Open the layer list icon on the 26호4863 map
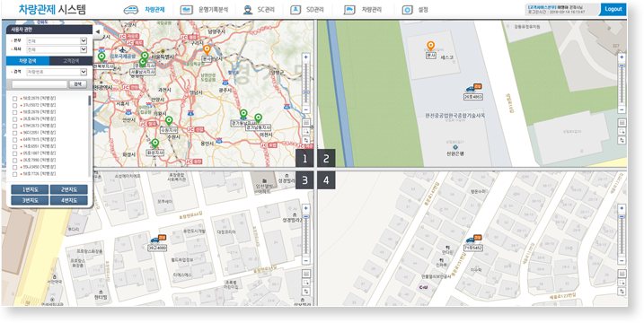The height and width of the screenshot is (323, 644). [622, 122]
